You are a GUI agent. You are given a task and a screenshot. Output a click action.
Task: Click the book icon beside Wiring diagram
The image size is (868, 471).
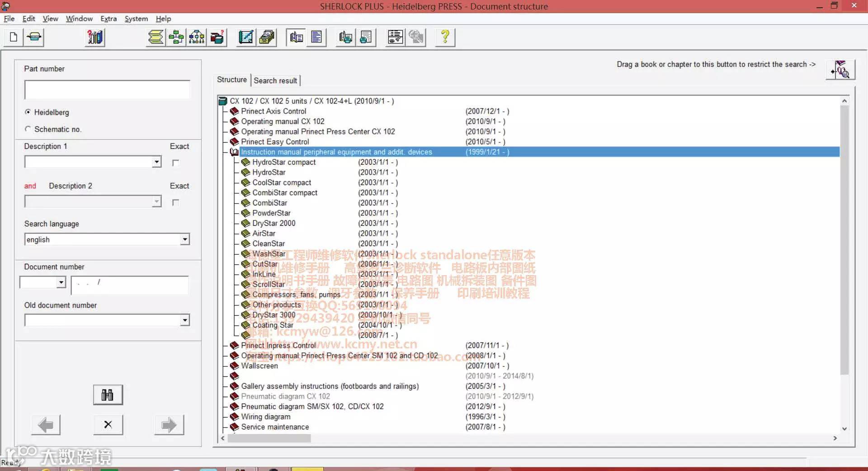(234, 417)
